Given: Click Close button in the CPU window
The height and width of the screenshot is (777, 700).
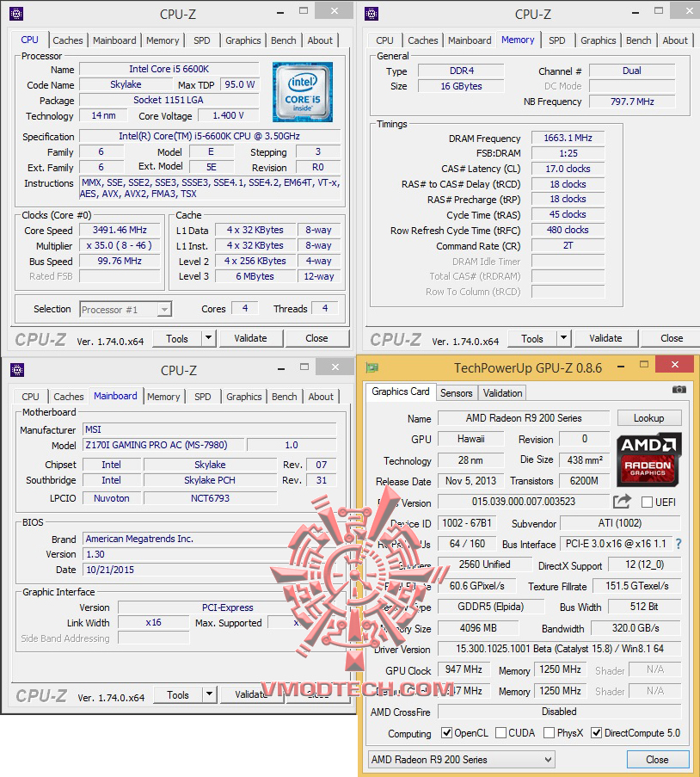Looking at the screenshot, I should (316, 338).
